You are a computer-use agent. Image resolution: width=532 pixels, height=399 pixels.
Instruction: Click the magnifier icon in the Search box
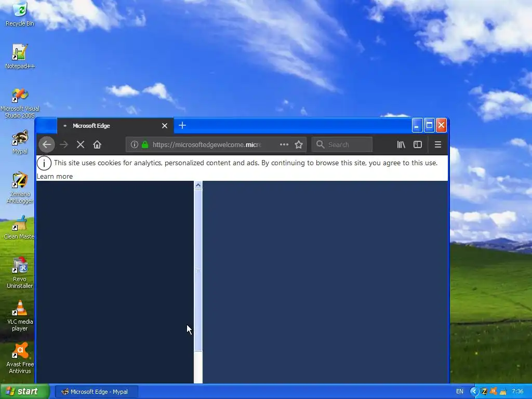[x=320, y=144]
